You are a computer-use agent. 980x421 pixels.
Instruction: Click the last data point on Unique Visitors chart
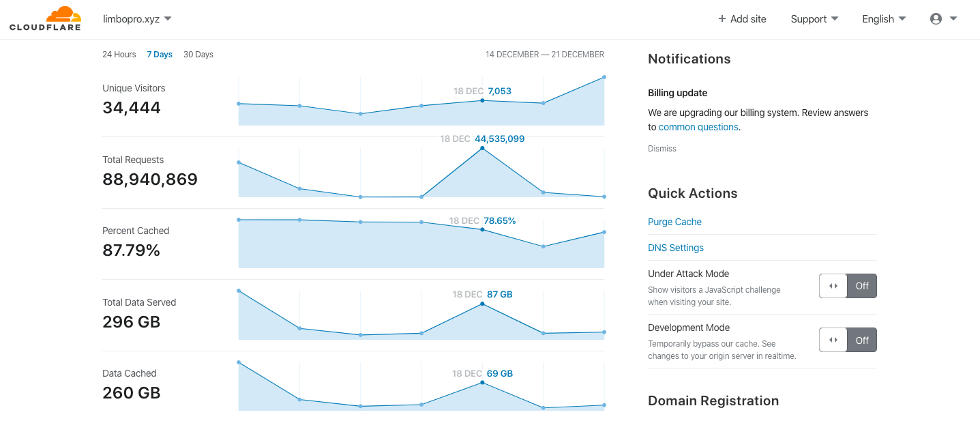point(604,77)
